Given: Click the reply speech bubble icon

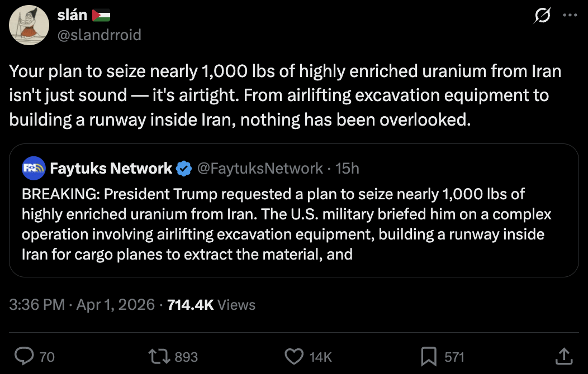Looking at the screenshot, I should click(24, 356).
